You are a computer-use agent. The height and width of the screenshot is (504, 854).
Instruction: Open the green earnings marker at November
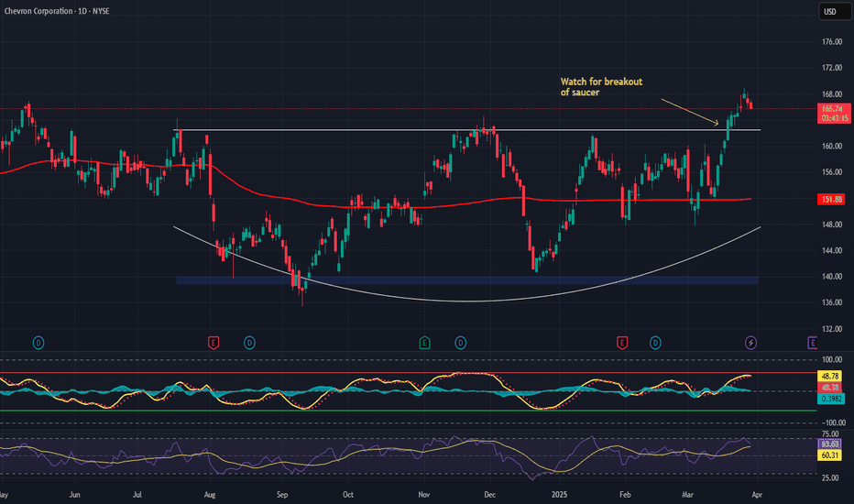[x=425, y=343]
